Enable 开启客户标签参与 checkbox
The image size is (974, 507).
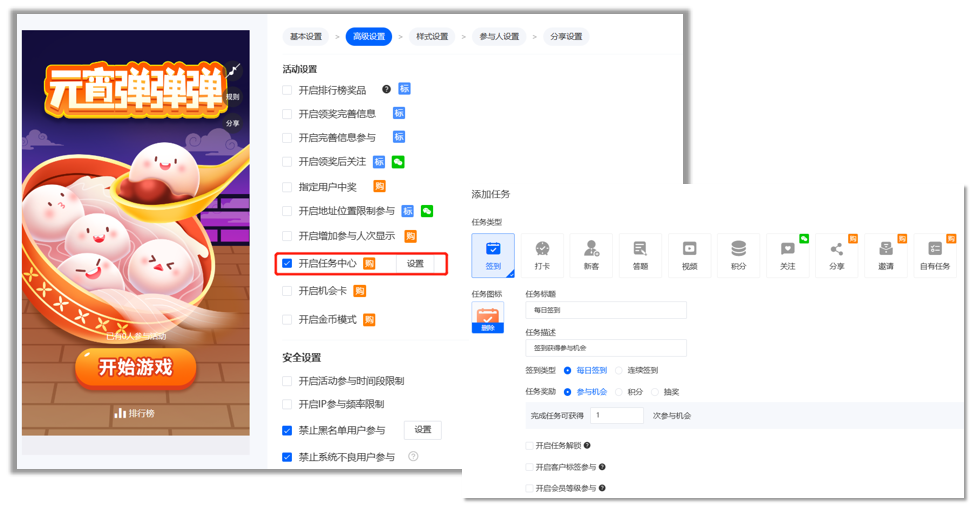pyautogui.click(x=529, y=467)
